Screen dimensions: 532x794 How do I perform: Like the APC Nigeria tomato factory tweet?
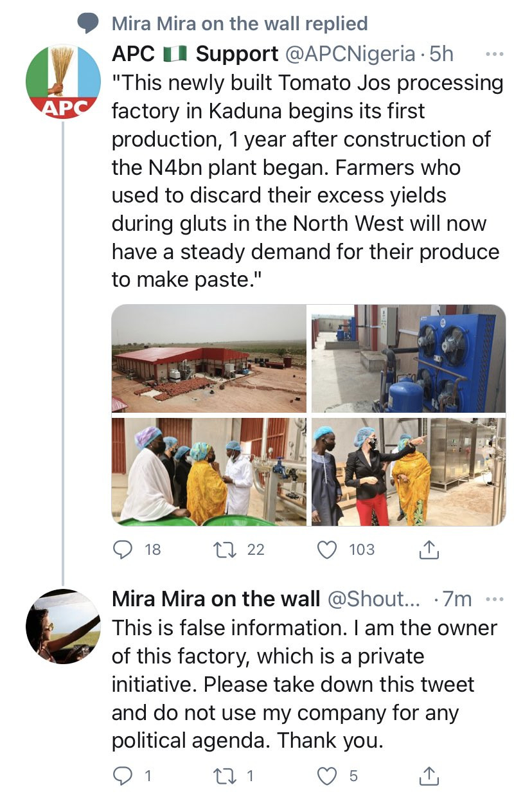(x=328, y=549)
